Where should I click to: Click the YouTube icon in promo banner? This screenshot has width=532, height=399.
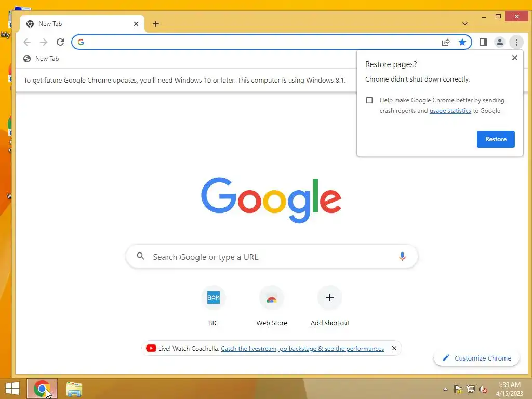click(x=151, y=349)
